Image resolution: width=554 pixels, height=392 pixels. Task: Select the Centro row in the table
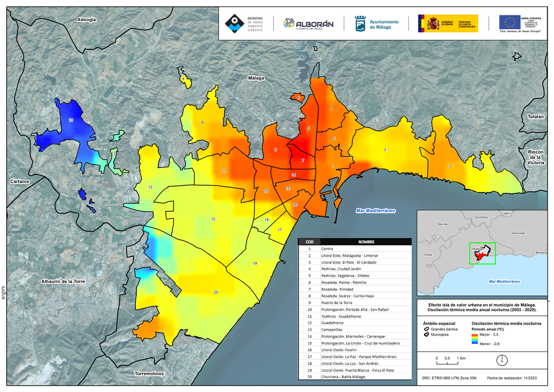pos(355,249)
